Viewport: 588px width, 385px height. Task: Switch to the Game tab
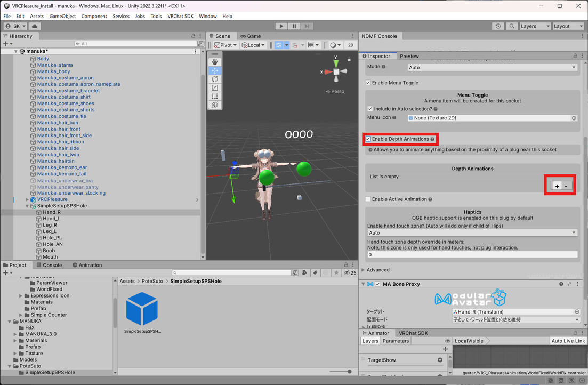click(251, 36)
